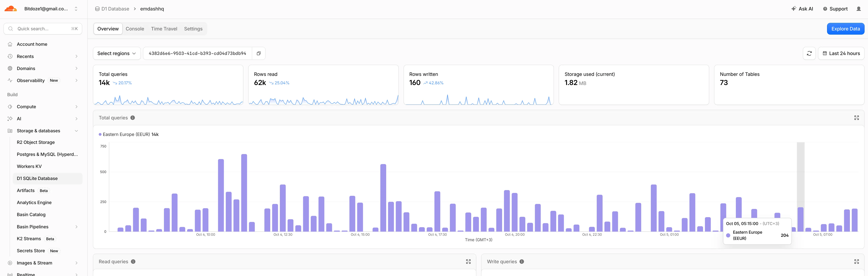Expand the Recents chevron
The width and height of the screenshot is (868, 276).
pyautogui.click(x=77, y=56)
